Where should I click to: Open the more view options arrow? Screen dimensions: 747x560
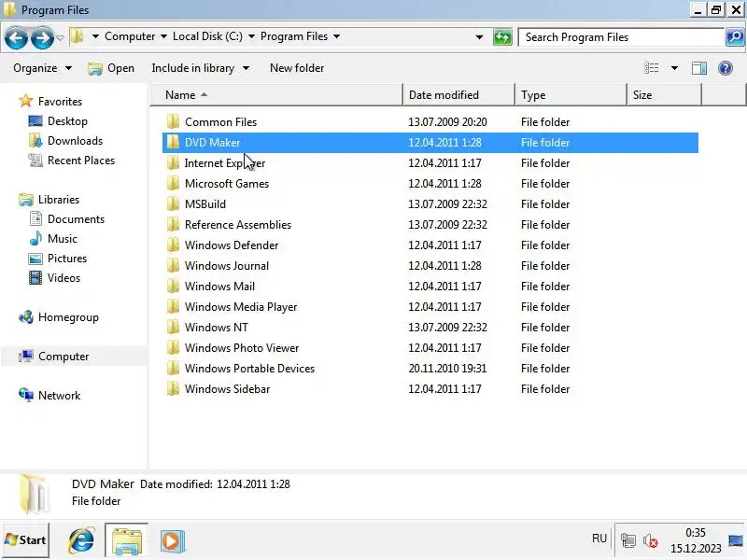click(674, 68)
